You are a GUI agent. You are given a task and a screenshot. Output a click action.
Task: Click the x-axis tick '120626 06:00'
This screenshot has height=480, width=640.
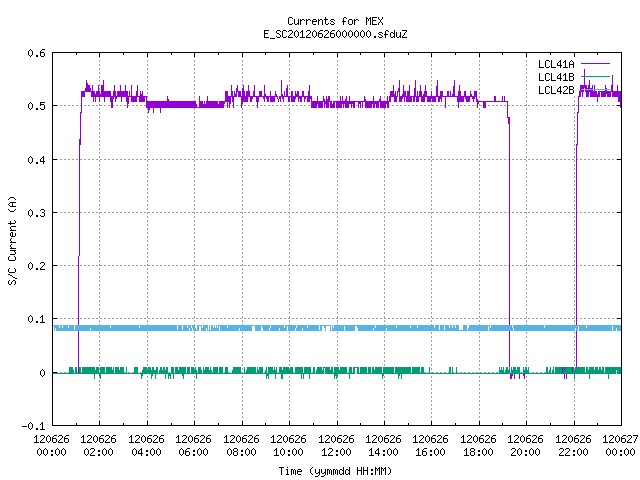(193, 446)
